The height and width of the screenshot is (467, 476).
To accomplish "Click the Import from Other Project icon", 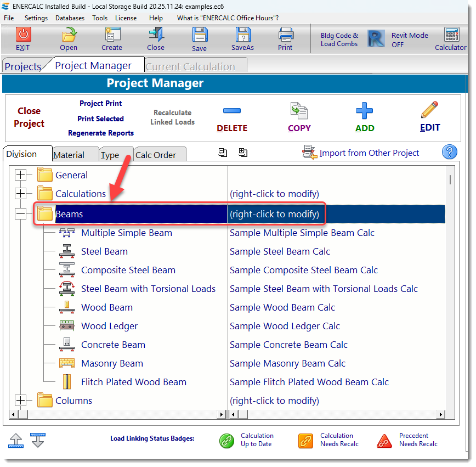I will point(310,153).
